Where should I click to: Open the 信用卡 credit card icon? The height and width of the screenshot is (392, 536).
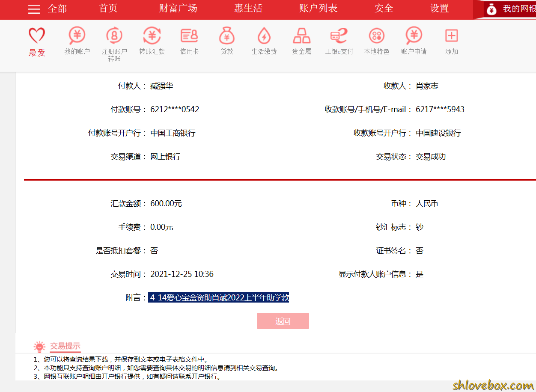tap(189, 36)
